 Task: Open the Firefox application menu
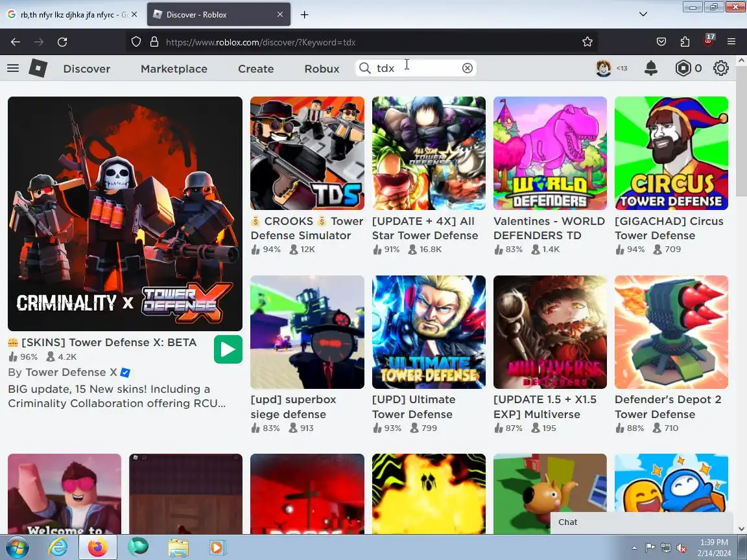coord(731,42)
